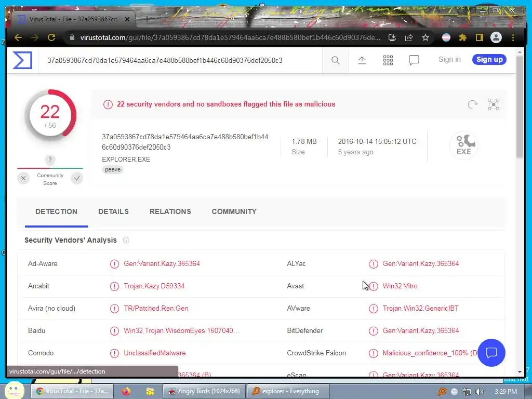Click the 3:29 PM clock
The height and width of the screenshot is (399, 532).
pos(506,392)
